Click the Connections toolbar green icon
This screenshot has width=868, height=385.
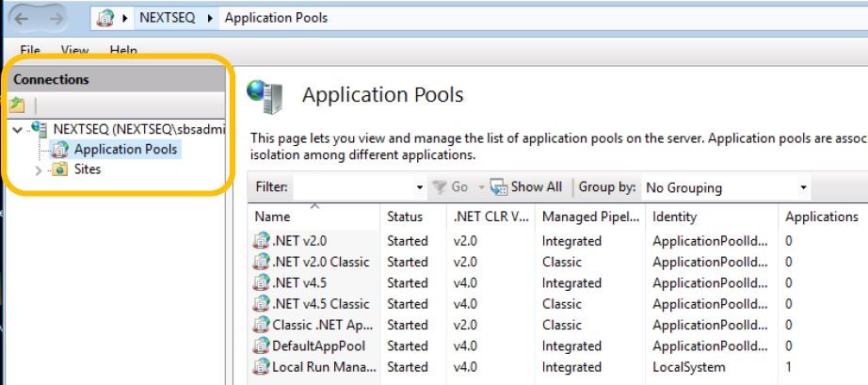(17, 105)
